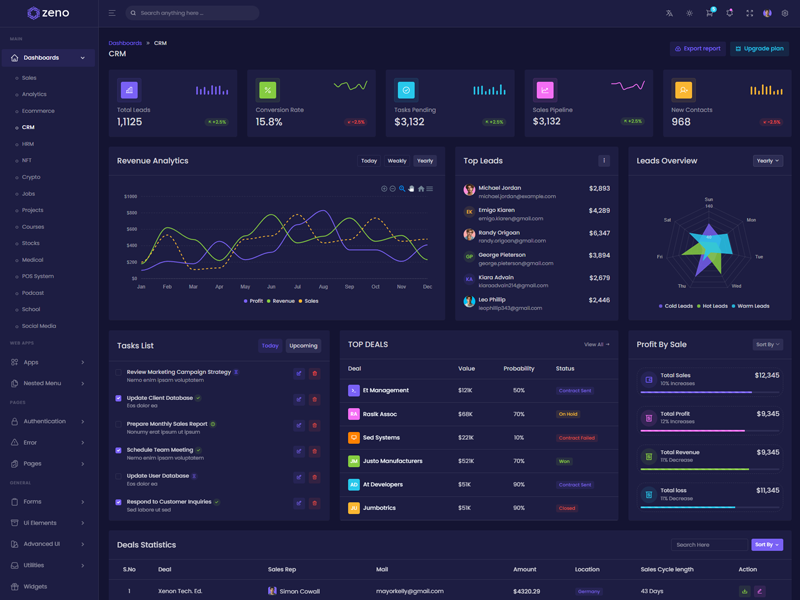Delete the Review Marketing Campaign Strategy task
The height and width of the screenshot is (600, 800).
[314, 373]
